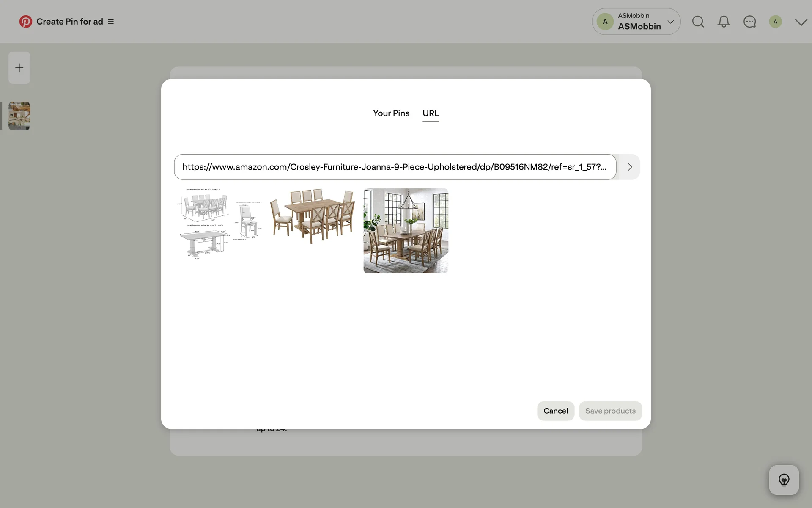This screenshot has width=812, height=508.
Task: Open the search magnifier icon
Action: coord(698,22)
